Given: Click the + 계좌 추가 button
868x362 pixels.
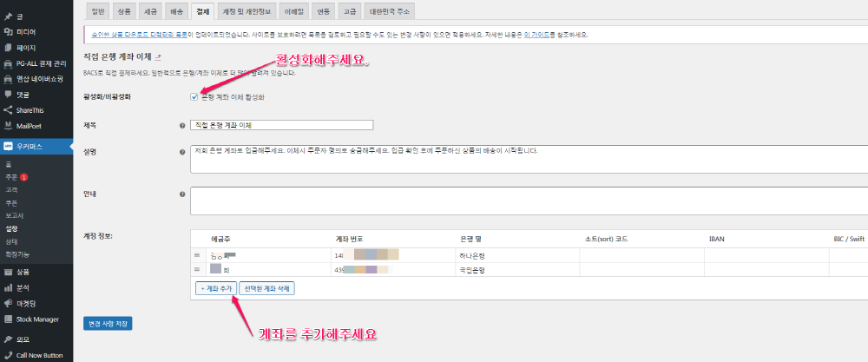Looking at the screenshot, I should pos(214,288).
